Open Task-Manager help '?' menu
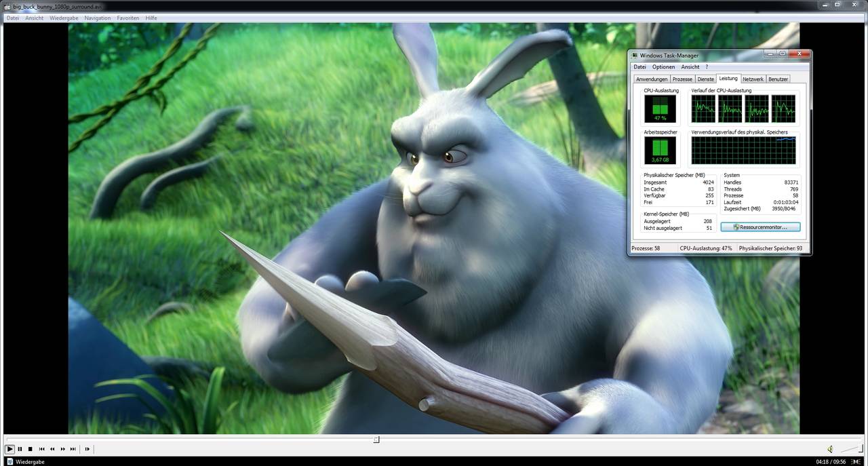 [707, 67]
